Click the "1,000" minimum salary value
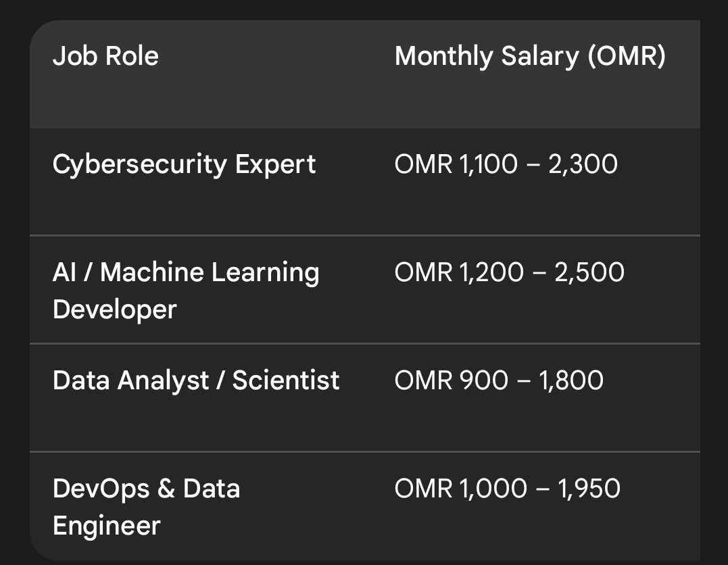Viewport: 728px width, 565px height. click(x=493, y=489)
